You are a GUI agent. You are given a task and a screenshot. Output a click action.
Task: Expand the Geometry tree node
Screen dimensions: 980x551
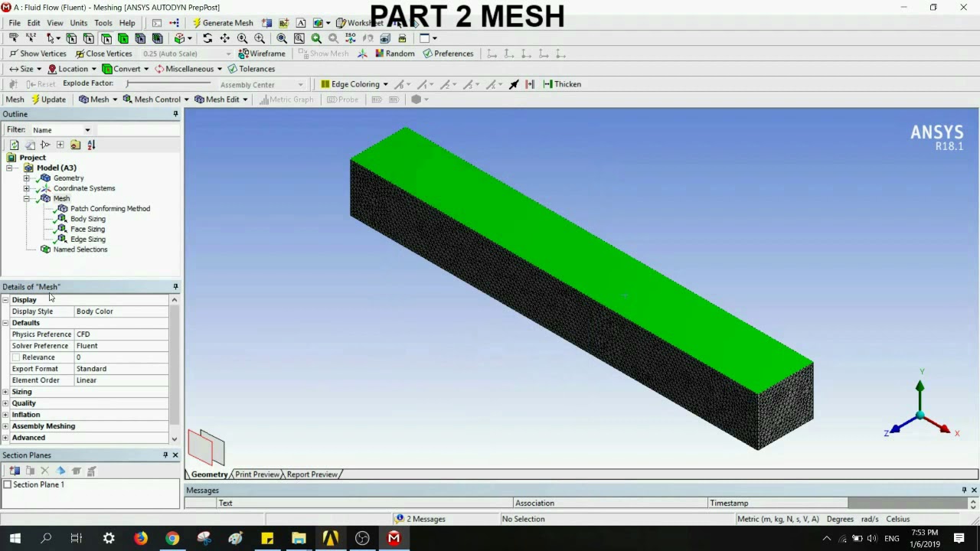(27, 178)
